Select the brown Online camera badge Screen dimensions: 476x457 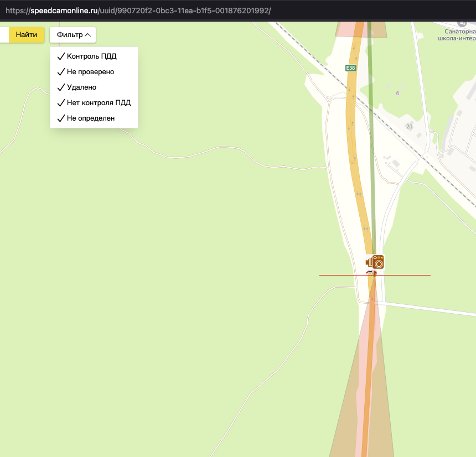(x=379, y=262)
